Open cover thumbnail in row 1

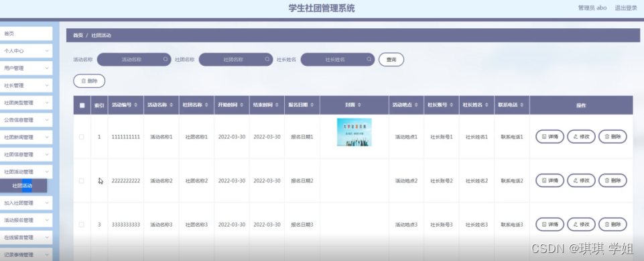(x=354, y=132)
